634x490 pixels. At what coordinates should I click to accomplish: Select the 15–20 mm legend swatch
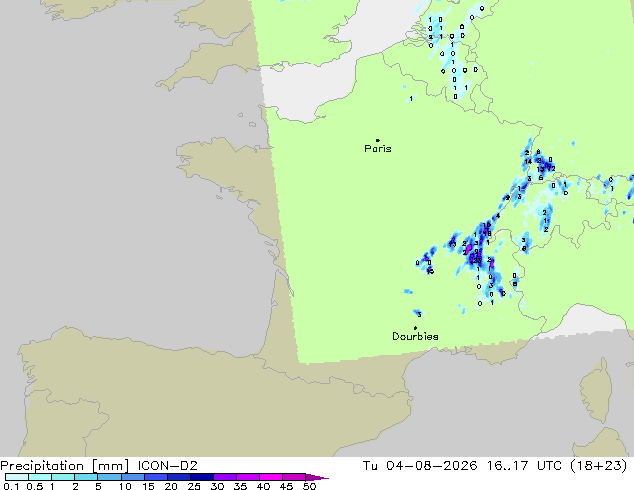(x=155, y=477)
